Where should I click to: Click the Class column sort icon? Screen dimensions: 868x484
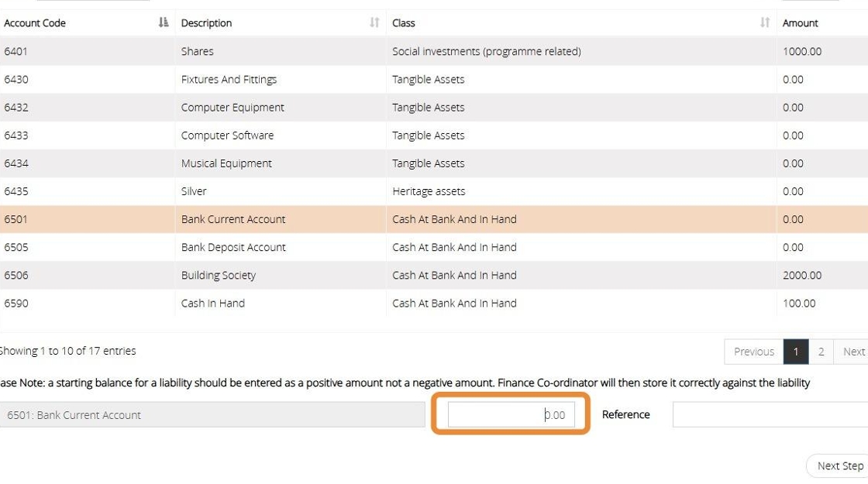click(765, 23)
